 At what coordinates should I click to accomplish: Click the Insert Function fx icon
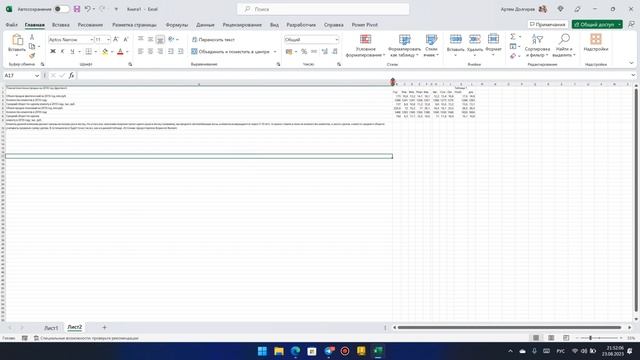tap(71, 76)
